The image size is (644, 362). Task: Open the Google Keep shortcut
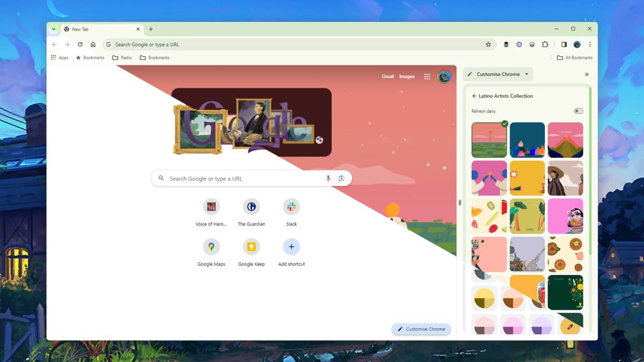point(251,253)
